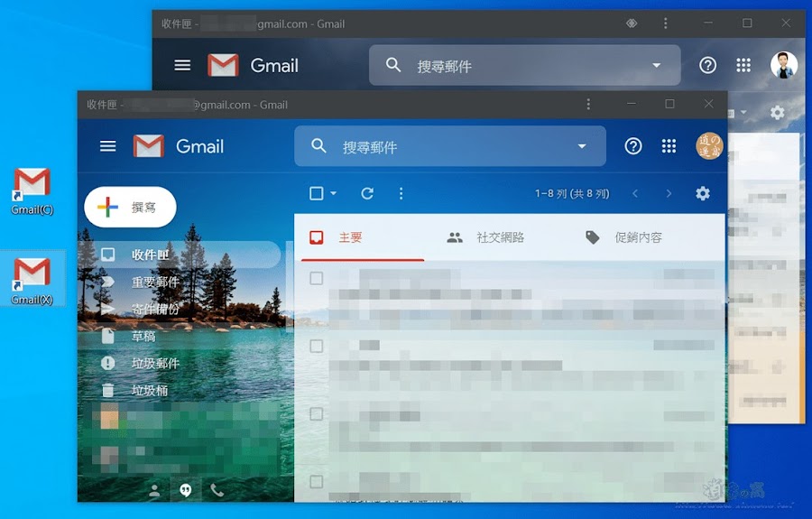Open 重要郵件 folder
This screenshot has height=519, width=812.
point(180,282)
